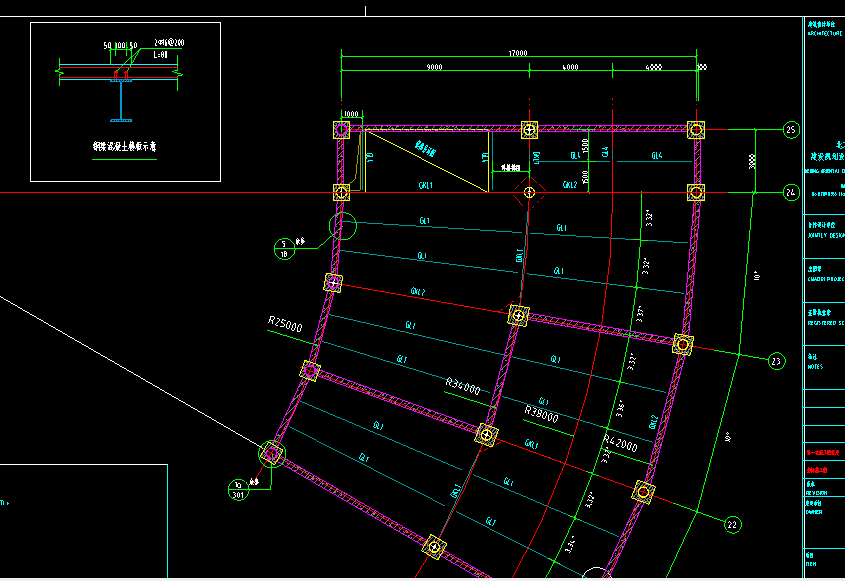Pick the 1000 dimension near the top-left column
845x581 pixels.
point(351,114)
